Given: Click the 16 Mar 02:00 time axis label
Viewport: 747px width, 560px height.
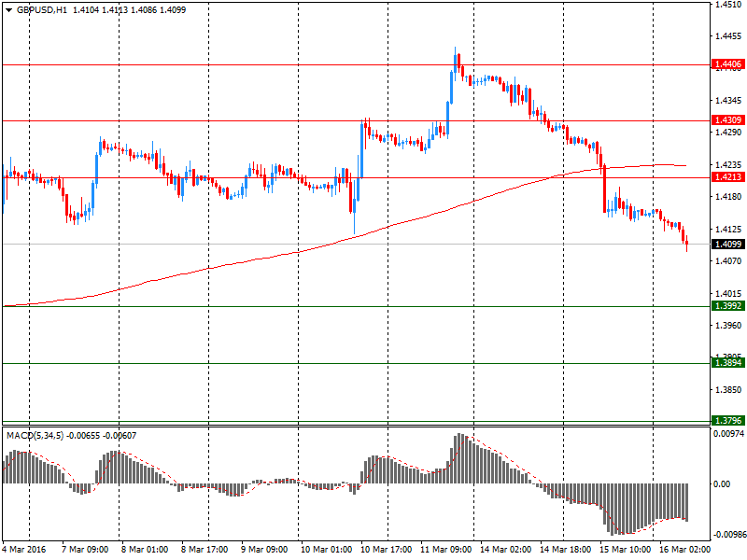Looking at the screenshot, I should (x=684, y=550).
